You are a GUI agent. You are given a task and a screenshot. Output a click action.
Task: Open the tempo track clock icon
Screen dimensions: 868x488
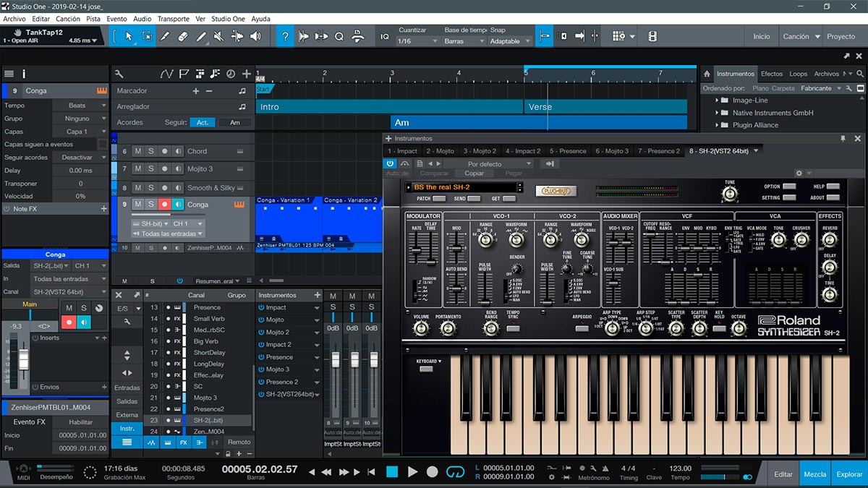(231, 74)
